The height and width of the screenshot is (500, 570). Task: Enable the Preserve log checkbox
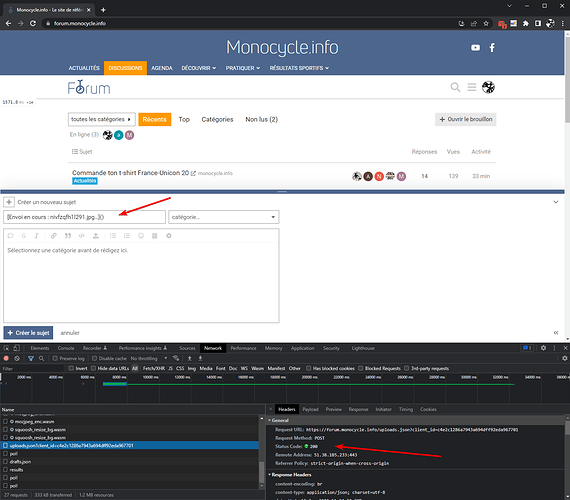point(55,359)
